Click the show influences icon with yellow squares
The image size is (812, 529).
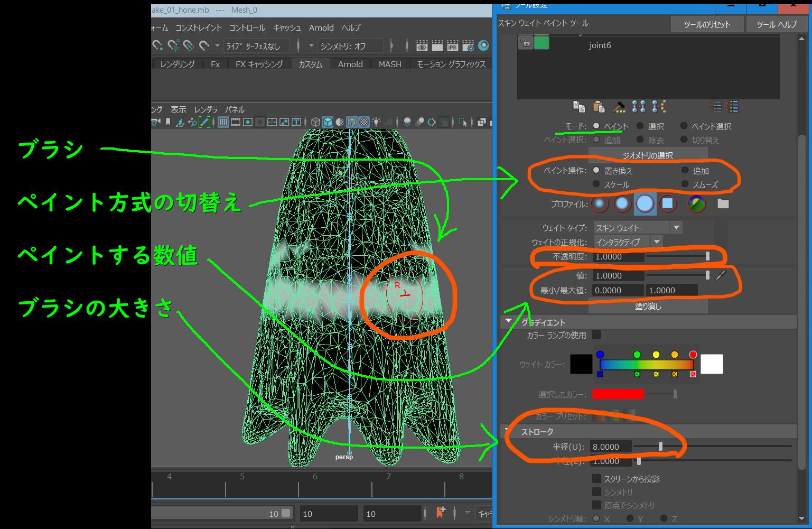[x=659, y=107]
